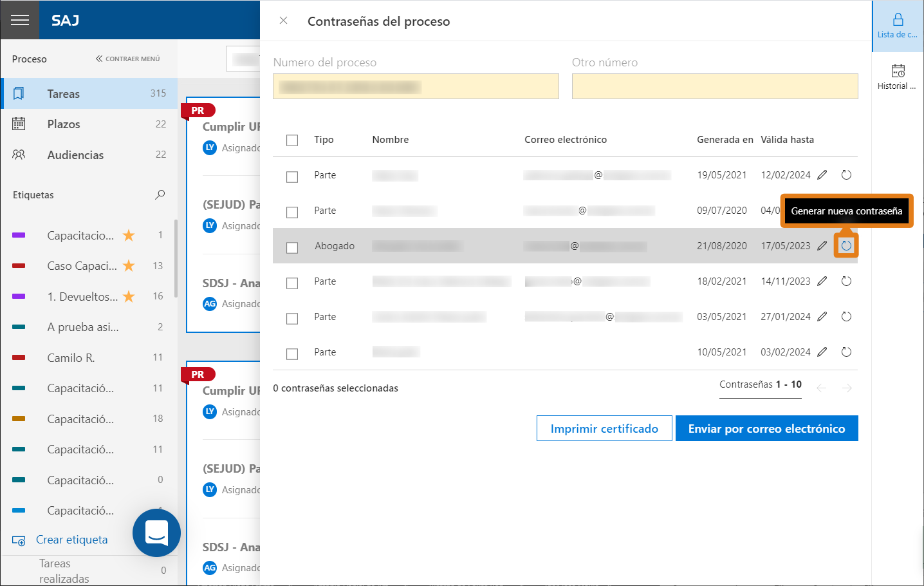924x586 pixels.
Task: Check the Parte row dated 03/05/2021
Action: (292, 318)
